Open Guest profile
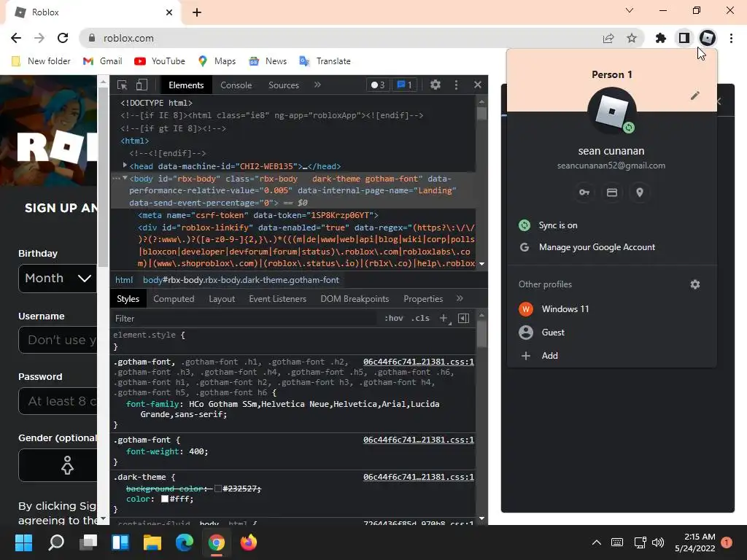This screenshot has width=747, height=560. (x=612, y=332)
